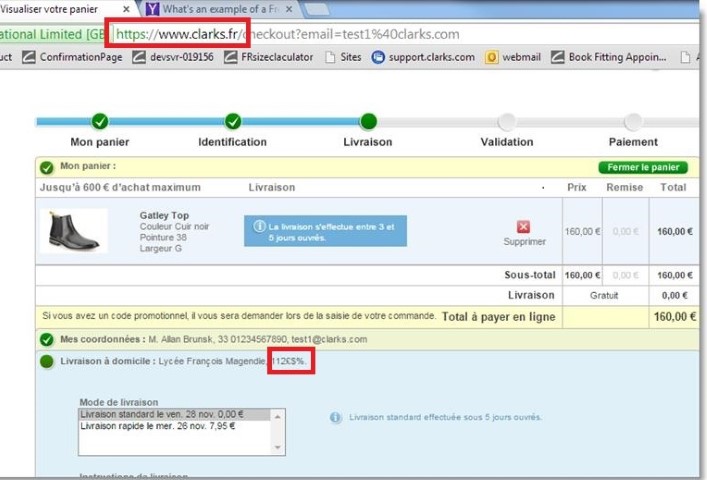Click the Paiement step label
This screenshot has width=707, height=480.
(633, 142)
